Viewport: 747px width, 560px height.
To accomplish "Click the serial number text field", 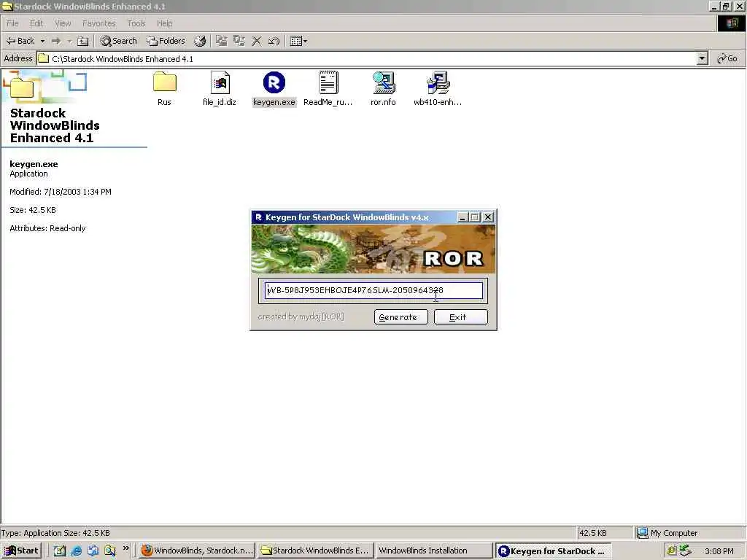I will point(373,290).
